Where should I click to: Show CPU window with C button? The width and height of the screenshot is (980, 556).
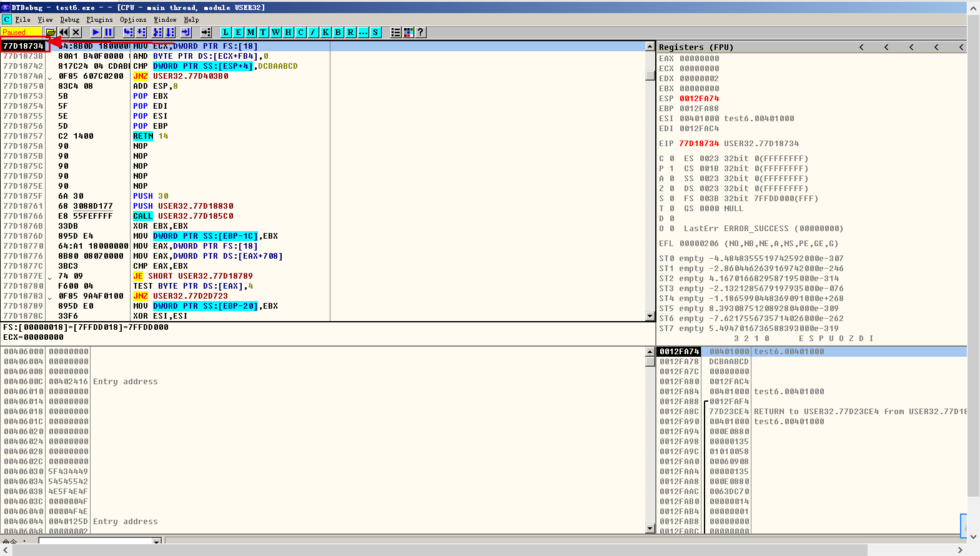click(x=300, y=32)
